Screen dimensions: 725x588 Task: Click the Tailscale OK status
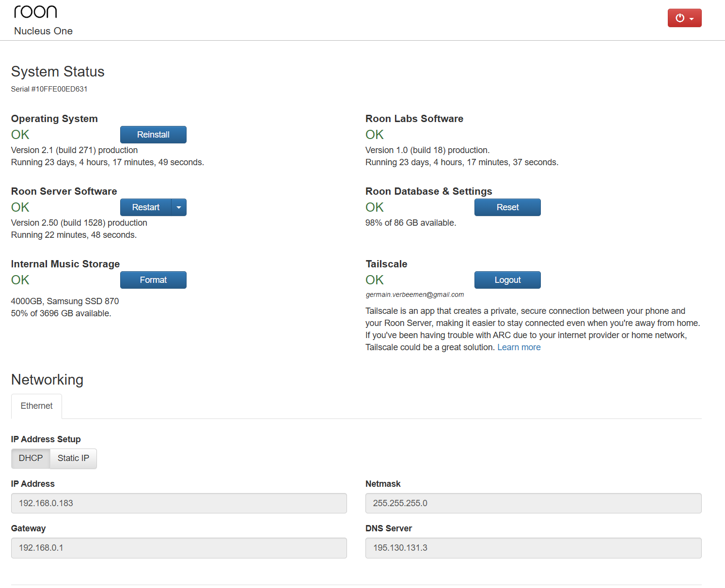(x=375, y=280)
